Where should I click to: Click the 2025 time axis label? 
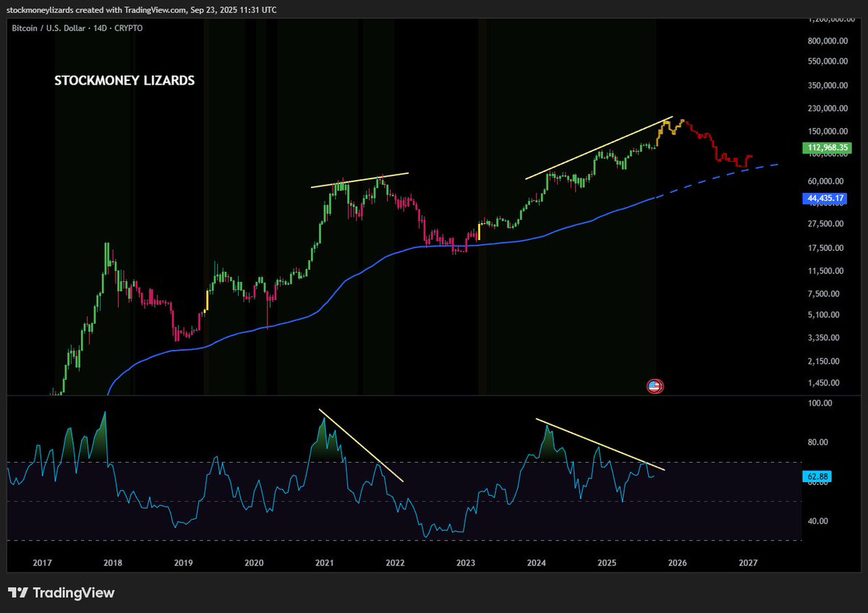click(x=607, y=562)
